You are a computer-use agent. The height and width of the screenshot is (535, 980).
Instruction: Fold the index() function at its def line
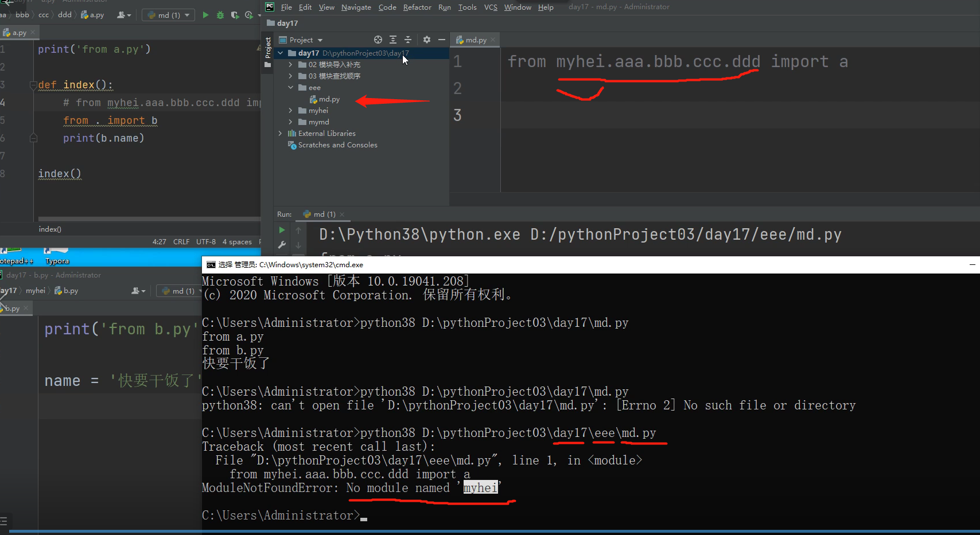(x=33, y=85)
